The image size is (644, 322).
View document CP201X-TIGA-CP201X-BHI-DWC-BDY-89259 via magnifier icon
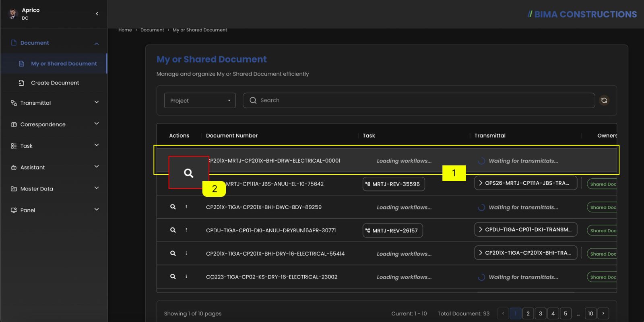[x=173, y=207]
